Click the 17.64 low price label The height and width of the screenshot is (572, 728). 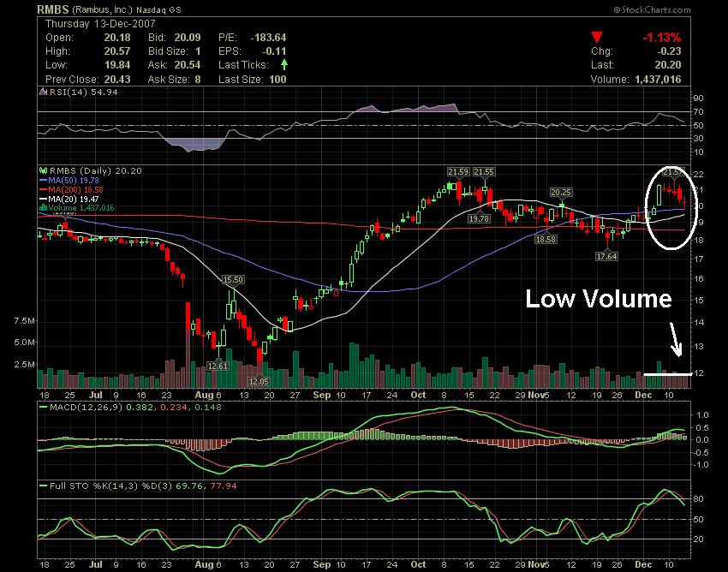point(607,256)
